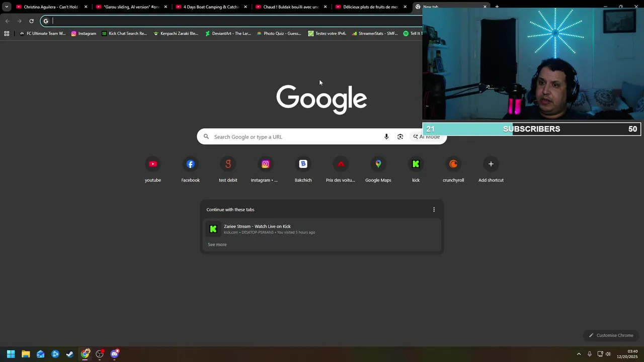This screenshot has height=362, width=644.
Task: Open StreamerStats - SMF... bookmark
Action: [x=375, y=34]
